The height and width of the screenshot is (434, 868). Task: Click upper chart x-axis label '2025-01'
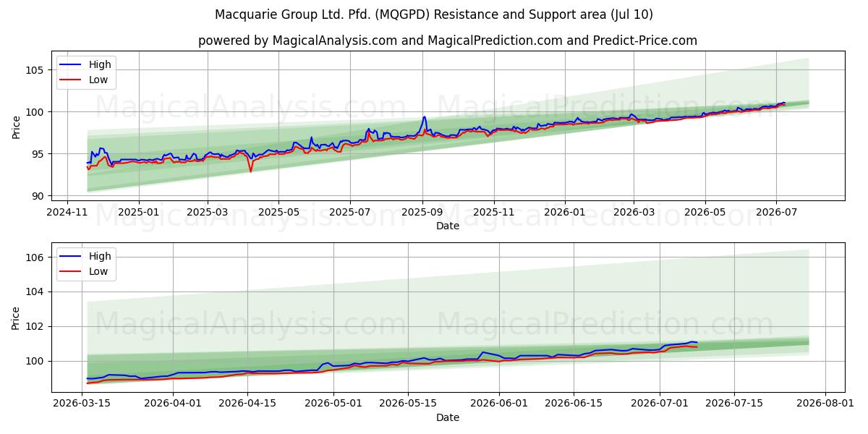pos(138,213)
